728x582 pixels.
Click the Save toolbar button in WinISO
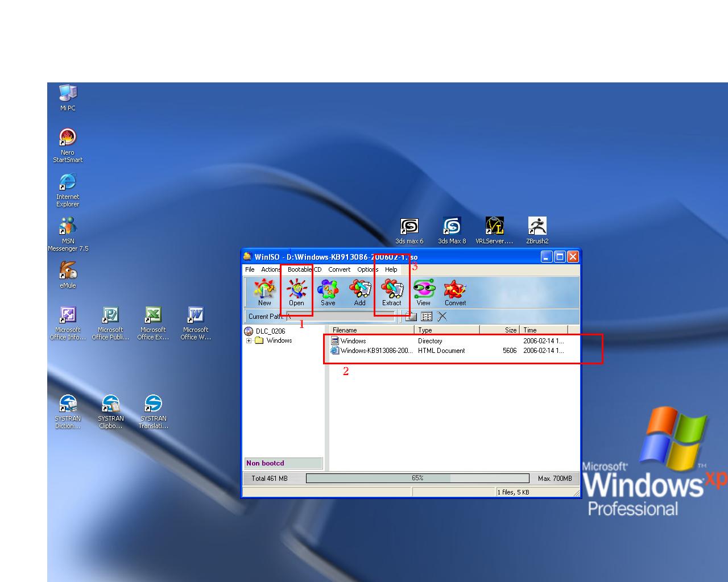click(328, 293)
